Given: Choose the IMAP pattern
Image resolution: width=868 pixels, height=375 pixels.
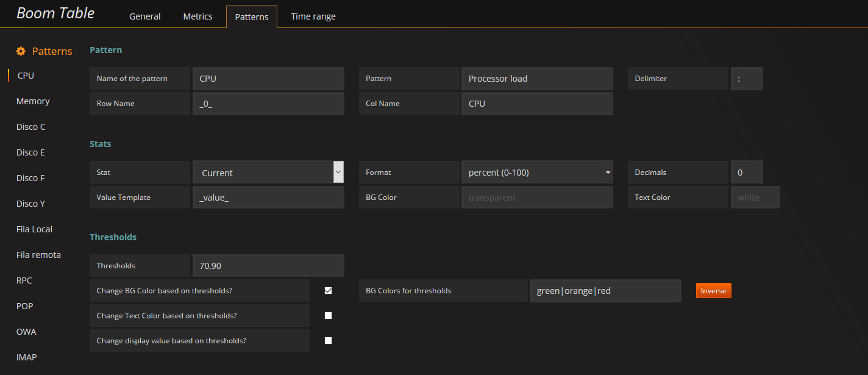Looking at the screenshot, I should pos(27,357).
